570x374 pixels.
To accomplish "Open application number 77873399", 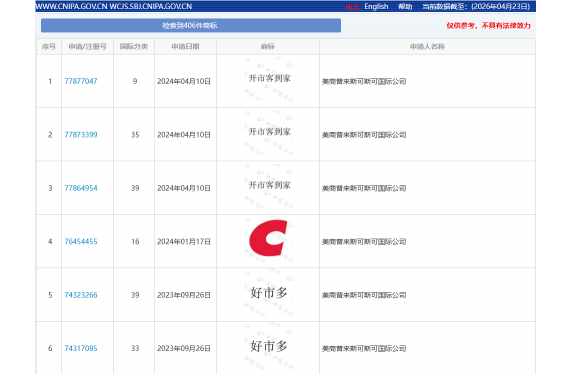I will tap(81, 134).
